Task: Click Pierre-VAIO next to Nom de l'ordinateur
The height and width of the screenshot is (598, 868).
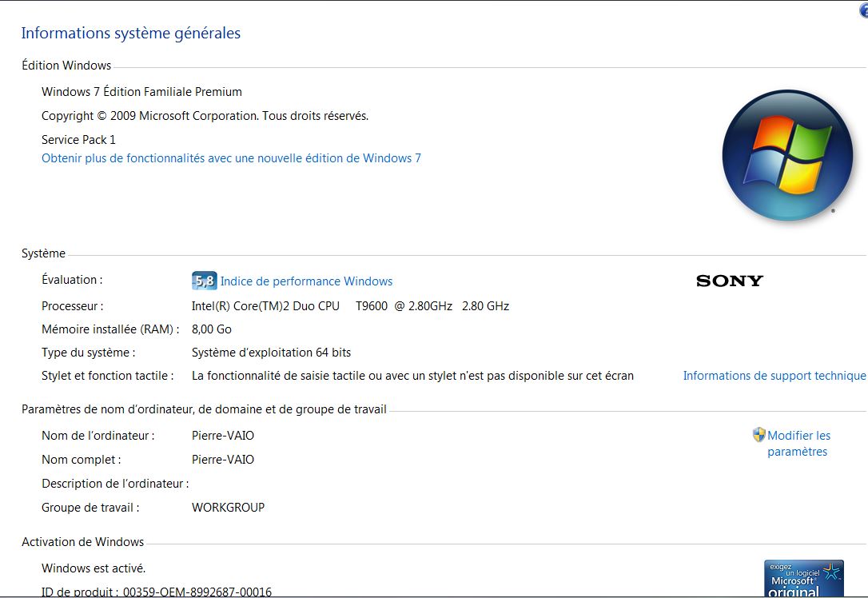Action: (x=223, y=436)
